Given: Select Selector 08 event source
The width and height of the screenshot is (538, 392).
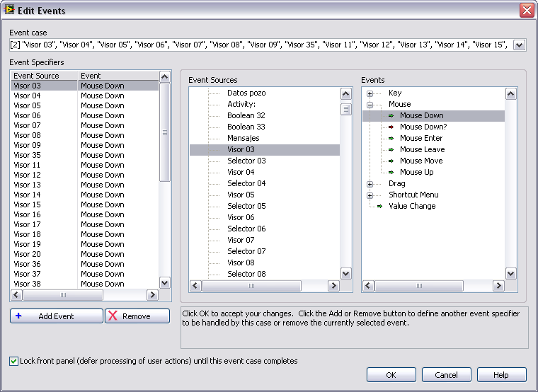Looking at the screenshot, I should (246, 274).
